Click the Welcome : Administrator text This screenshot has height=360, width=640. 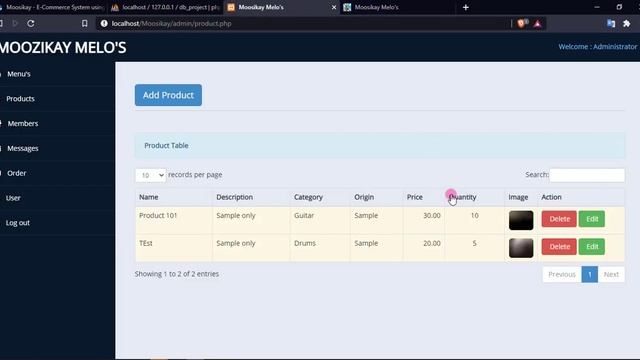pos(598,47)
